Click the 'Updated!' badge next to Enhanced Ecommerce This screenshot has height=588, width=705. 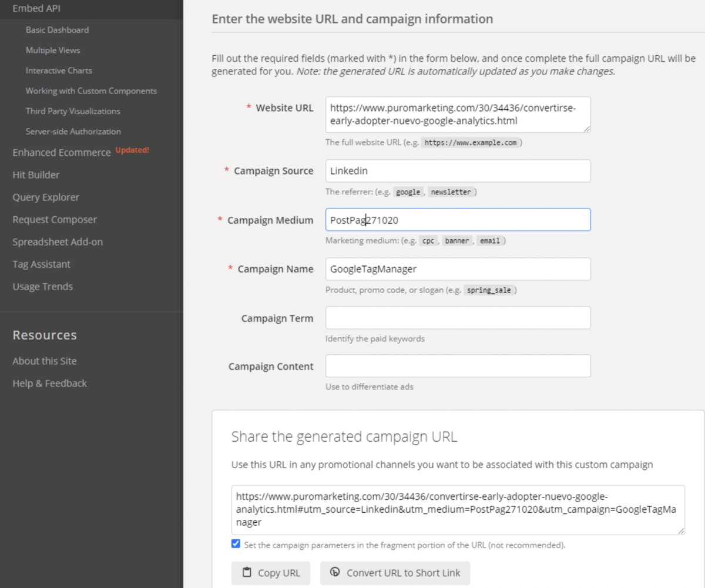(x=132, y=150)
